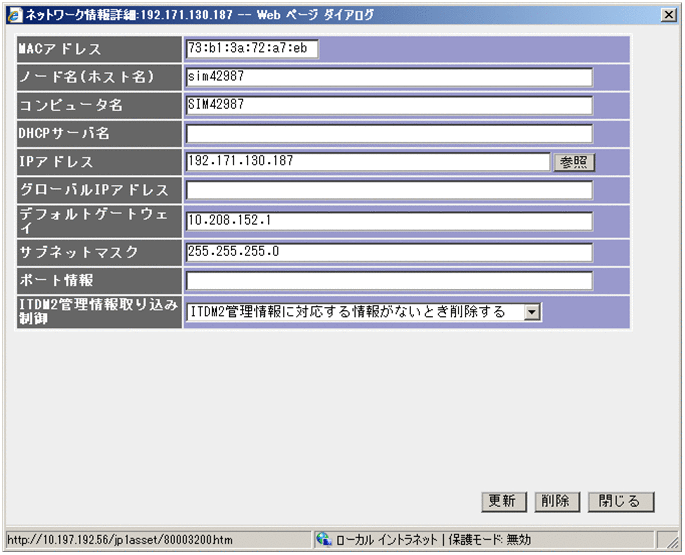The width and height of the screenshot is (685, 555).
Task: Click the empty グローバルIPアドレス input field
Action: click(389, 190)
